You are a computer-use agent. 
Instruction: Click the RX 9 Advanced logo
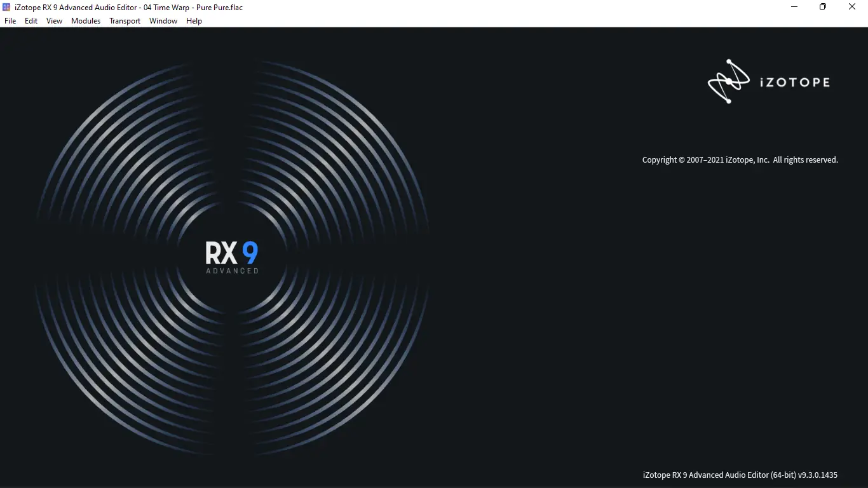[x=232, y=257]
